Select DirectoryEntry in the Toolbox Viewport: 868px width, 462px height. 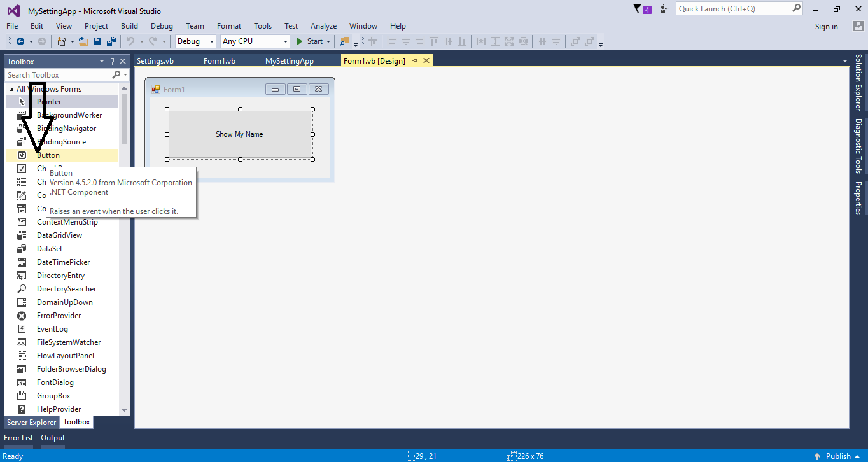pyautogui.click(x=62, y=276)
